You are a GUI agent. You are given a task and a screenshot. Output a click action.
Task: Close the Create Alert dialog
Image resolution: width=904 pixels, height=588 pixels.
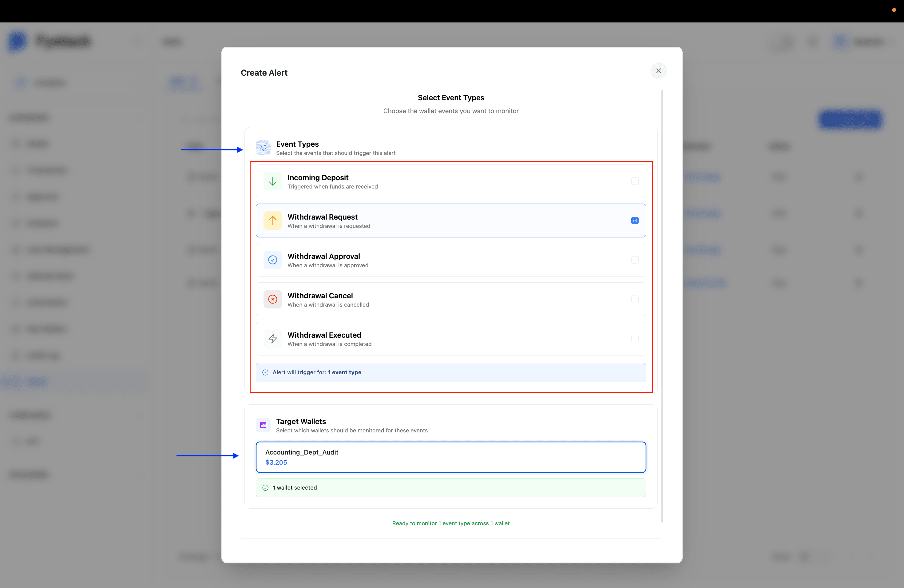click(659, 71)
